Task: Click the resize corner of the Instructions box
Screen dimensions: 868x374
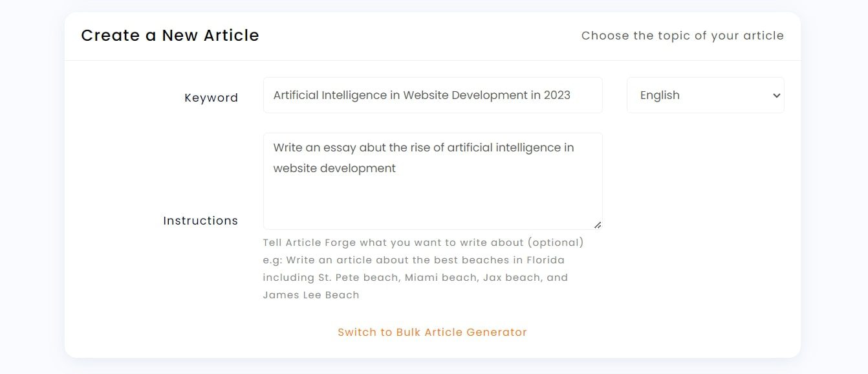Action: (598, 225)
